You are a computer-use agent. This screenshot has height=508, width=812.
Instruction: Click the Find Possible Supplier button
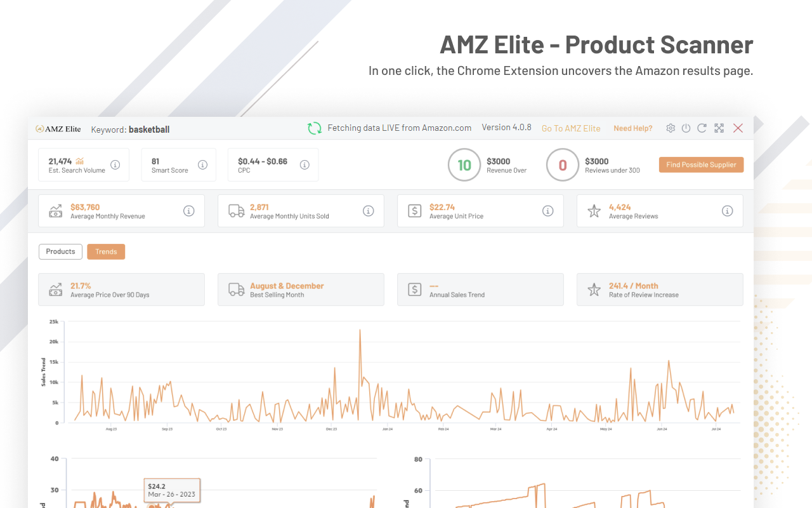[701, 164]
